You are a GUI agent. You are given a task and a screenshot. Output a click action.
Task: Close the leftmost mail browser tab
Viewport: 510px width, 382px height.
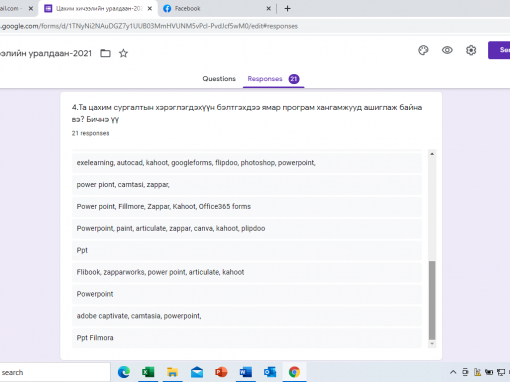[x=31, y=9]
